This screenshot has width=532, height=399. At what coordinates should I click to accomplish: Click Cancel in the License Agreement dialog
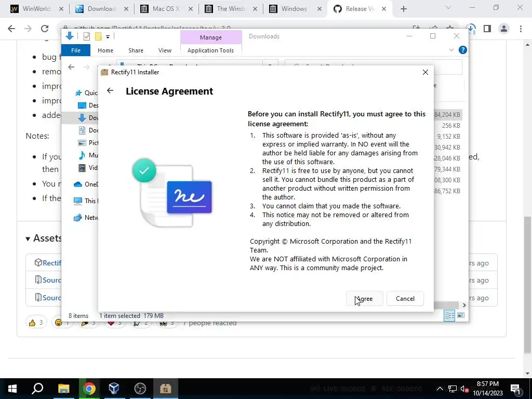coord(405,299)
